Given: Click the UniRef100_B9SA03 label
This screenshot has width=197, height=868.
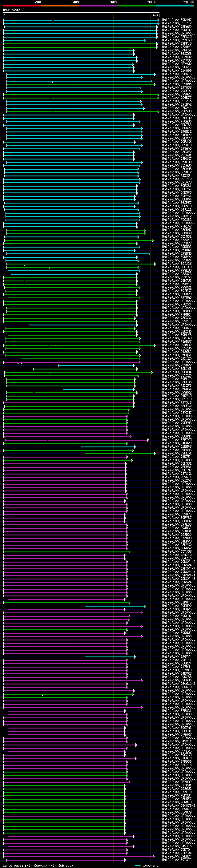Looking at the screenshot, I should tap(177, 149).
